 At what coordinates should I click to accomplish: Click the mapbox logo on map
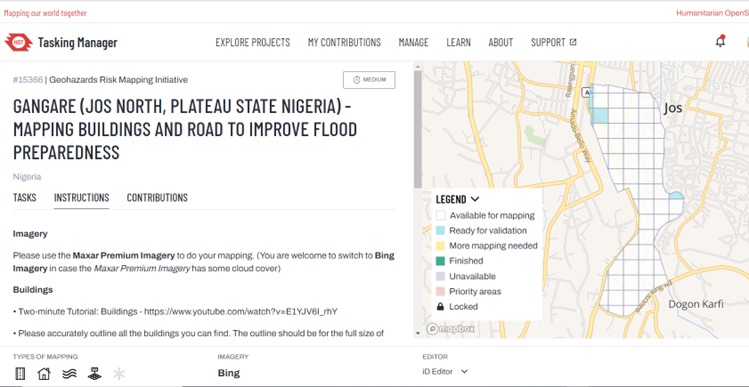pyautogui.click(x=451, y=329)
